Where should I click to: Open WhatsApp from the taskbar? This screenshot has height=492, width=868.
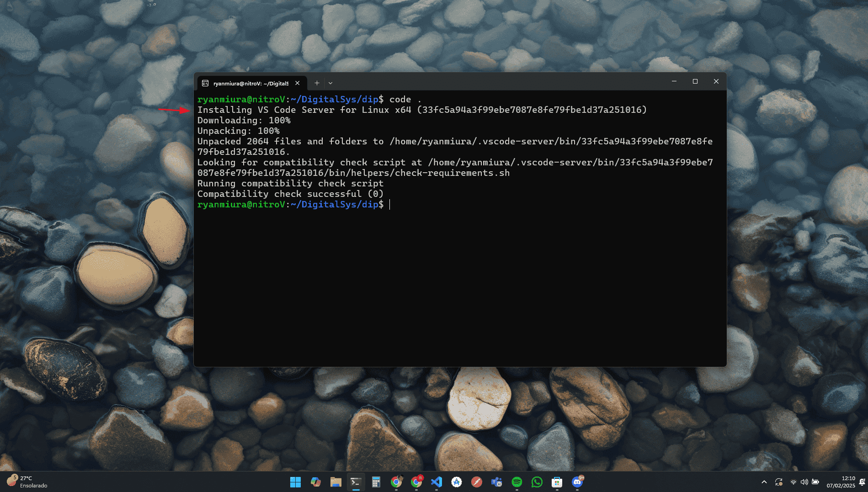(x=537, y=482)
